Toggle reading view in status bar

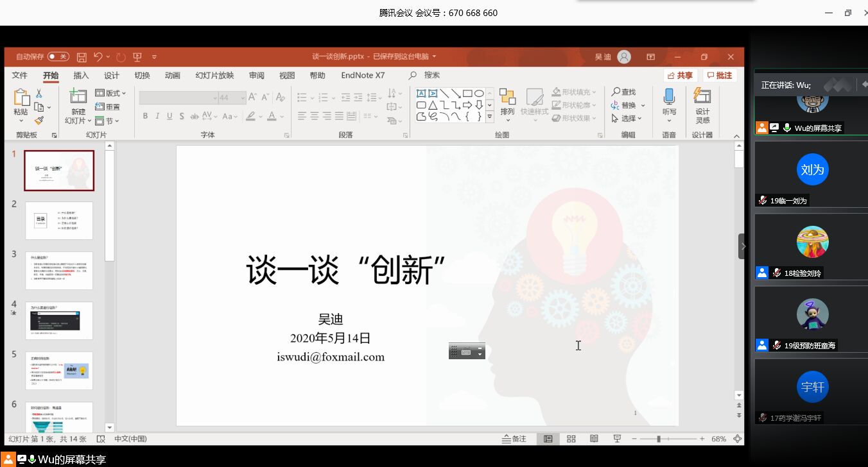(594, 439)
